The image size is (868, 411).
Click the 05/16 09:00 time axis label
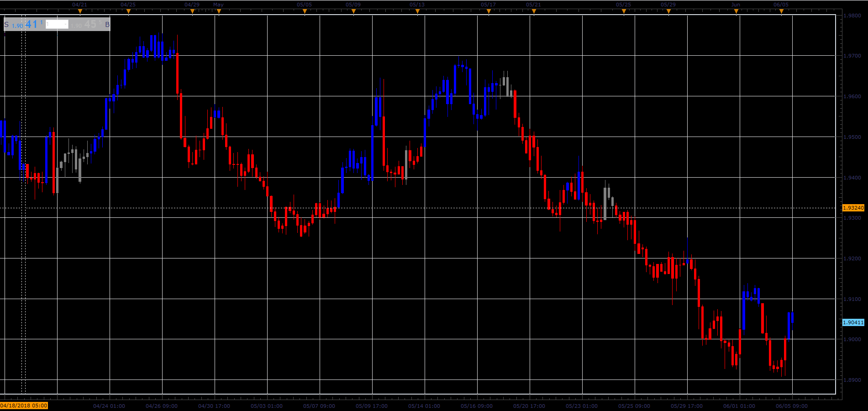477,406
